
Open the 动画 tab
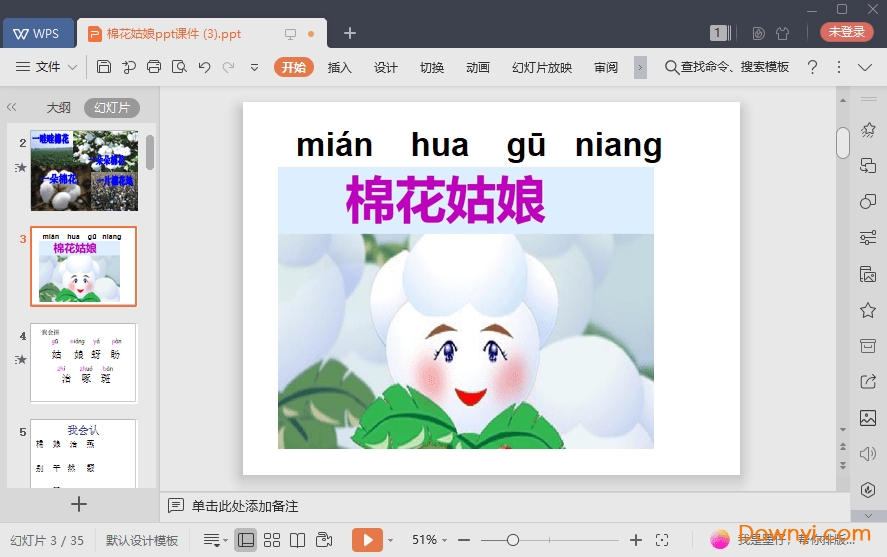click(477, 67)
